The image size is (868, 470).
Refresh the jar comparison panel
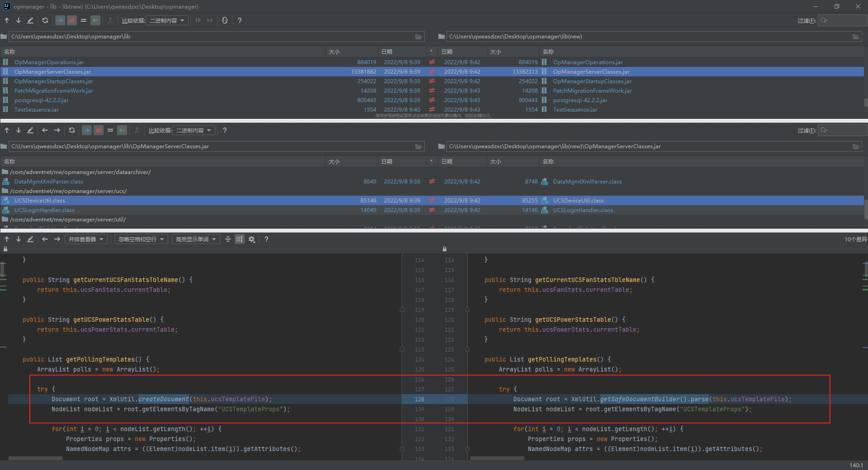[x=72, y=130]
